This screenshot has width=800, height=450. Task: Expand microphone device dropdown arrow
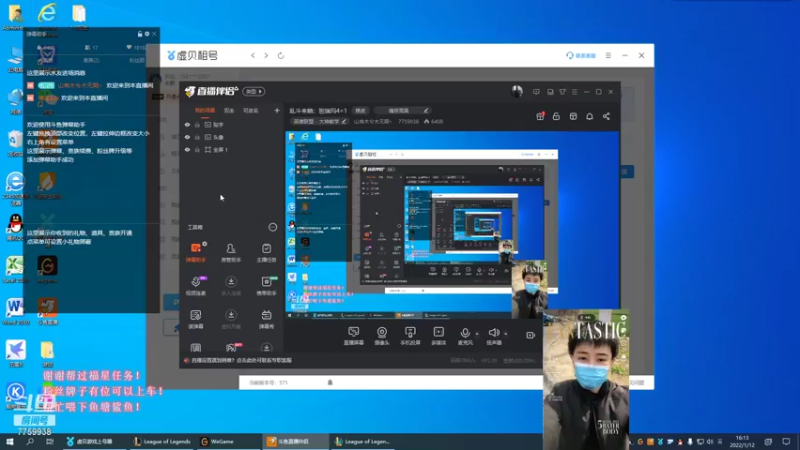pos(477,334)
